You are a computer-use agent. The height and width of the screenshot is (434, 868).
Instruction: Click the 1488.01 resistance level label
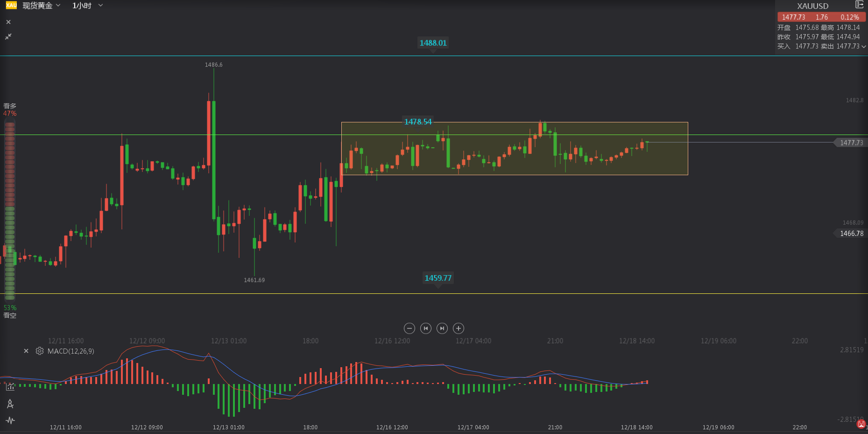[x=433, y=43]
